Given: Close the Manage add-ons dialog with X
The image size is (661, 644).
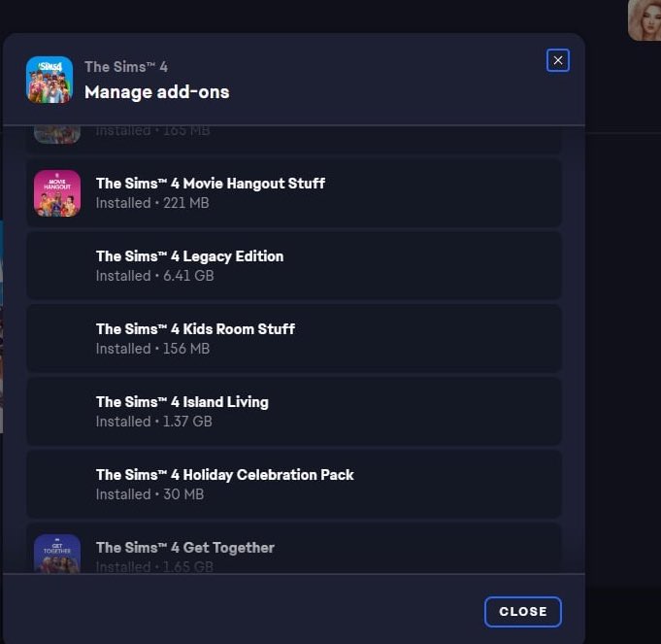Looking at the screenshot, I should (558, 60).
